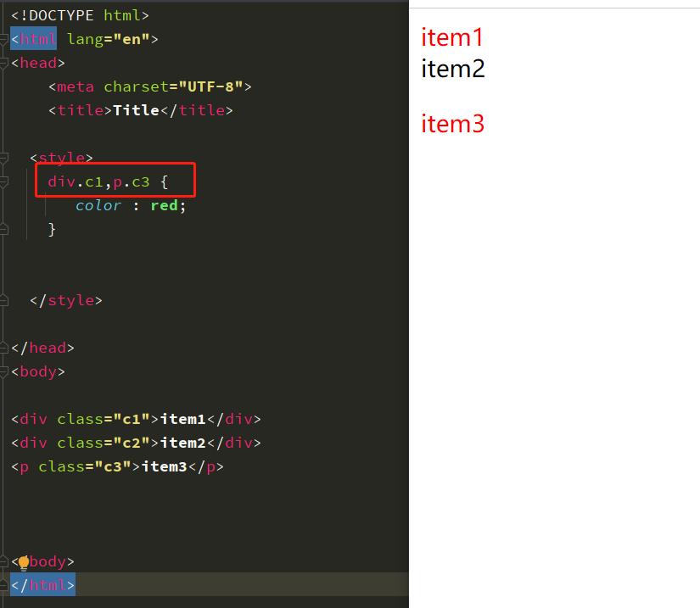Click the color property name

98,205
